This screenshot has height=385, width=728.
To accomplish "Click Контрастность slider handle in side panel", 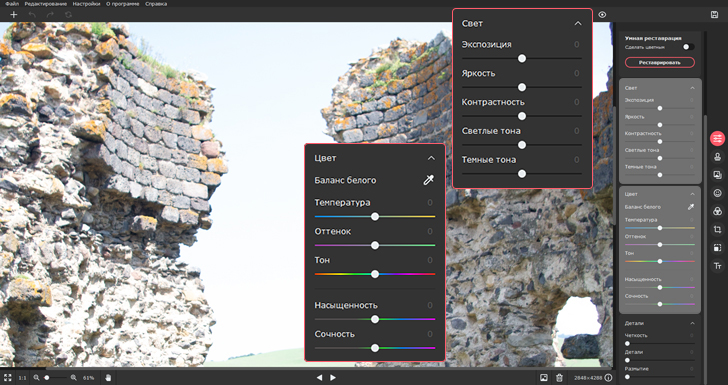I will (x=660, y=142).
